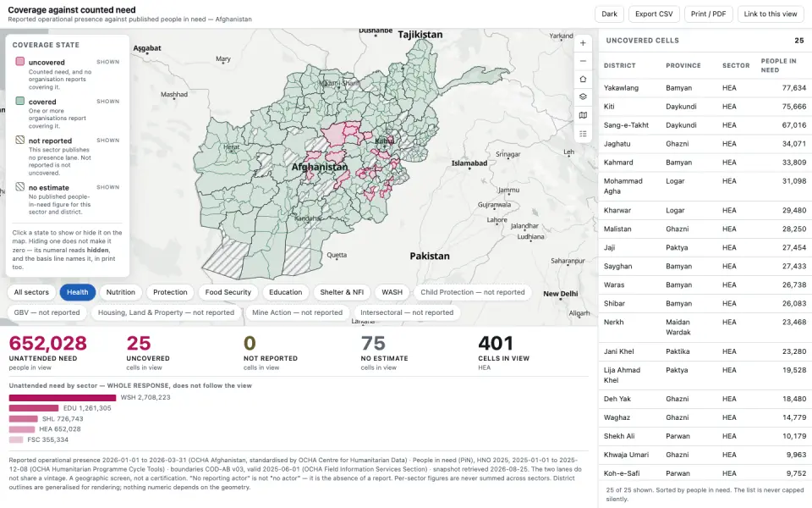Select the Shekh Ali row
This screenshot has width=812, height=508.
click(705, 437)
